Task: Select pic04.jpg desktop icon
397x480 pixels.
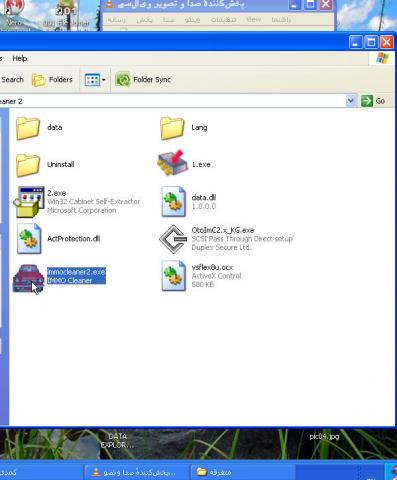Action: tap(324, 437)
